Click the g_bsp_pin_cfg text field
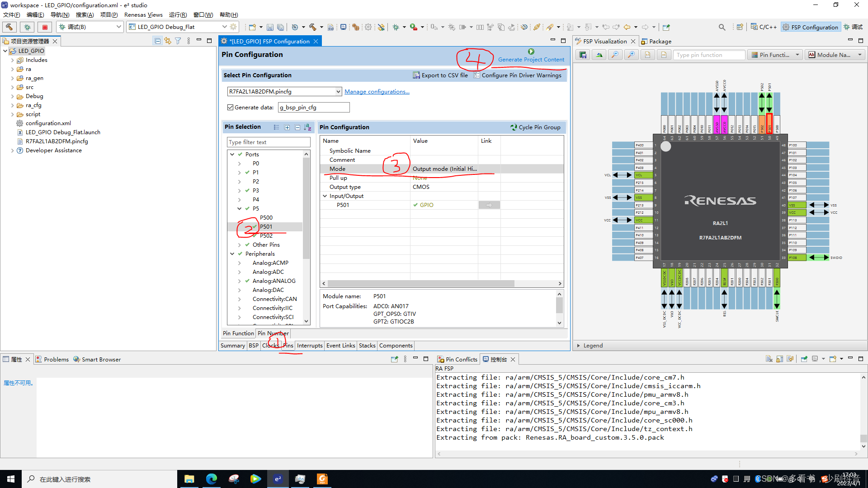 coord(314,108)
